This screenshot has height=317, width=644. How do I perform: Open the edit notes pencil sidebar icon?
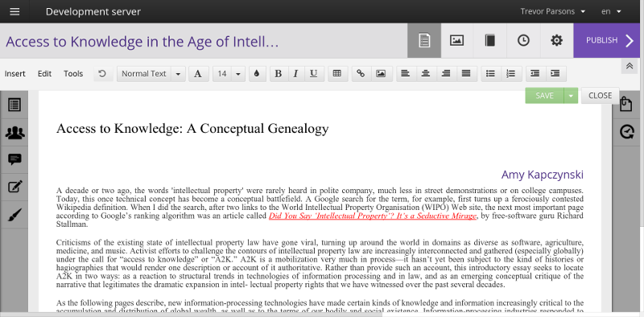(x=14, y=187)
